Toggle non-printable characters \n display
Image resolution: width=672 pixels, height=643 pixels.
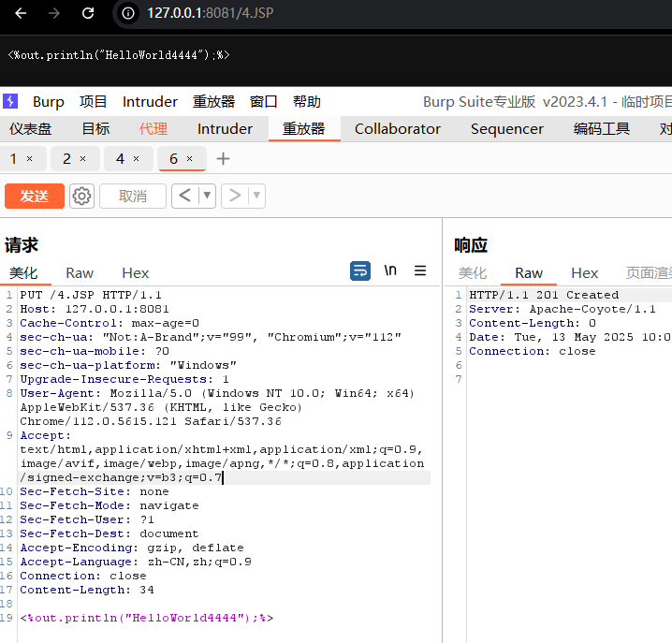(x=390, y=270)
